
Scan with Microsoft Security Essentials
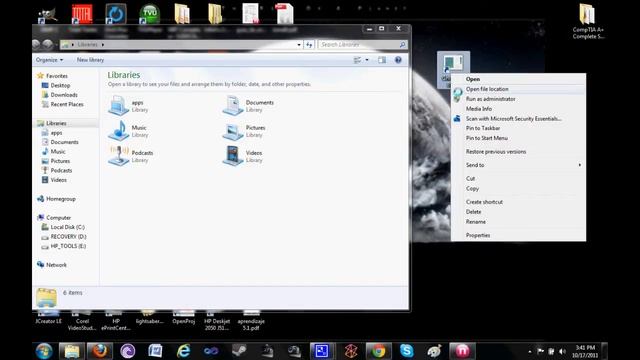point(518,119)
